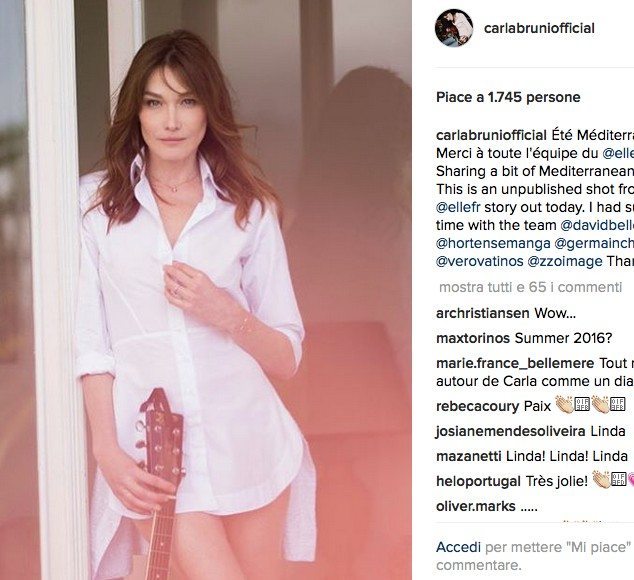Open the @ellefr mention before 'story out today'
This screenshot has height=580, width=634.
pos(458,207)
